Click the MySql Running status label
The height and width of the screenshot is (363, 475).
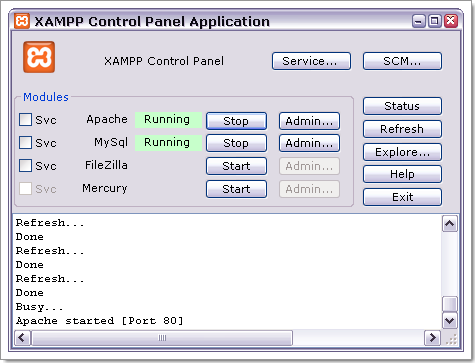tap(168, 143)
